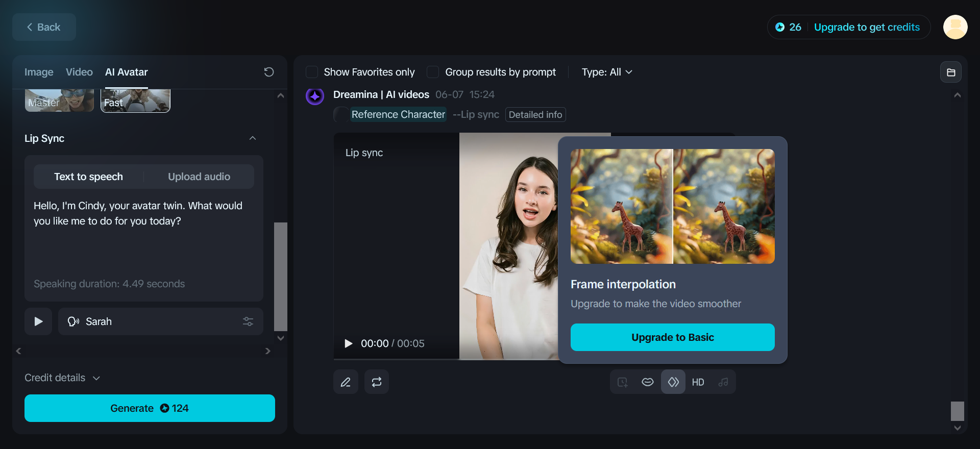Screen dimensions: 980x449
Task: Open the user profile avatar
Action: (955, 27)
